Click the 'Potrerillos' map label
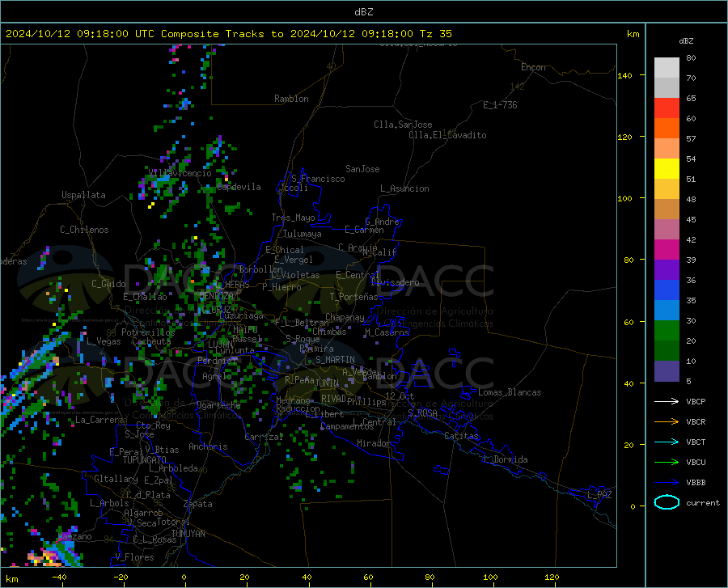This screenshot has width=728, height=588. 148,332
